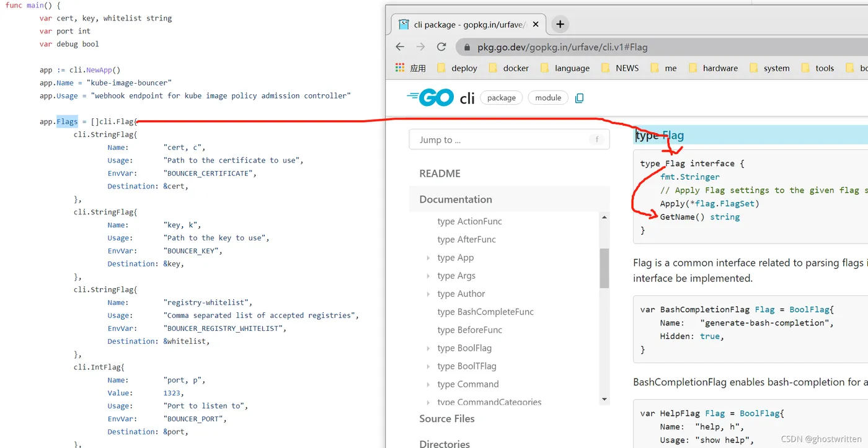Click "BOUNCER_CERTIFICATE" in the code listing
This screenshot has width=868, height=448.
click(210, 173)
